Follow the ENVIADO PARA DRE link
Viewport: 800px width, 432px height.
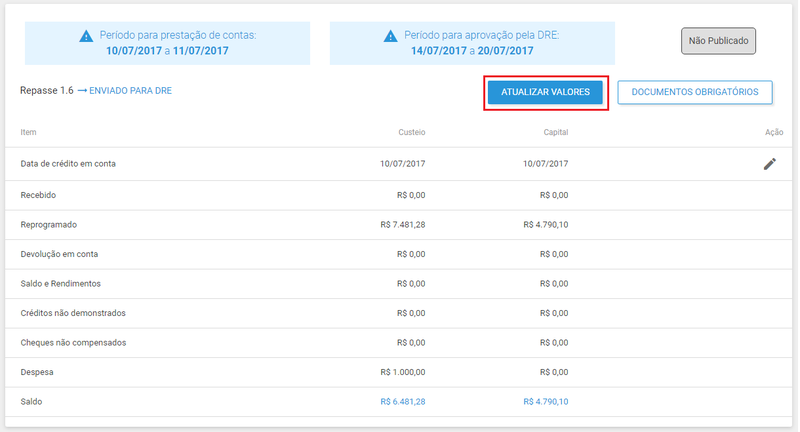coord(131,91)
